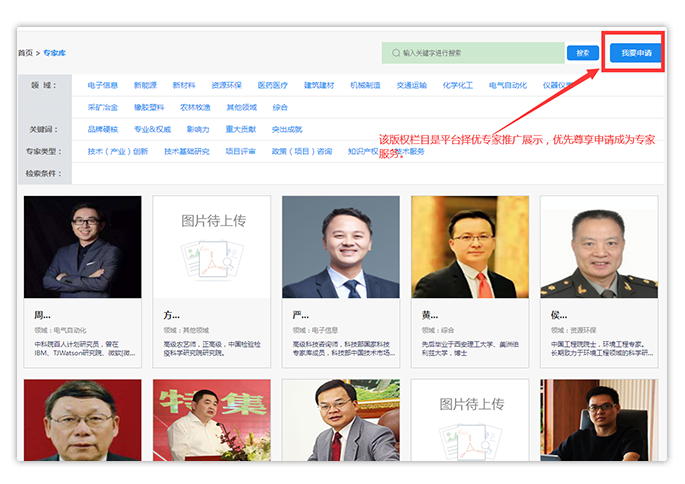Click the 我要申请 apply button

pyautogui.click(x=636, y=53)
